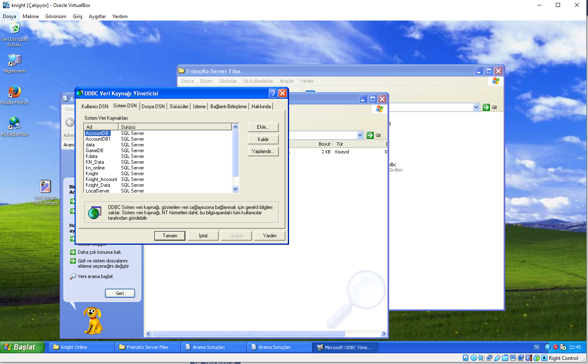The height and width of the screenshot is (364, 588).
Task: Click the Yardım button in ODBC dialog
Action: 270,236
